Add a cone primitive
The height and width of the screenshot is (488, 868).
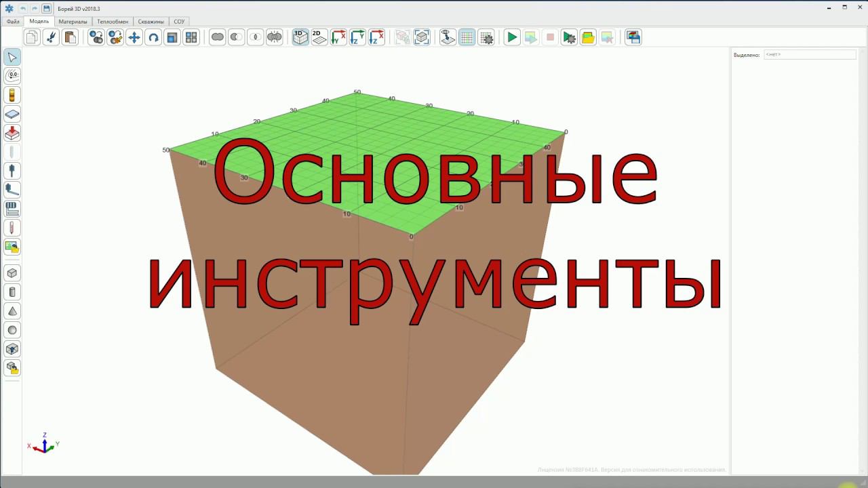tap(12, 311)
